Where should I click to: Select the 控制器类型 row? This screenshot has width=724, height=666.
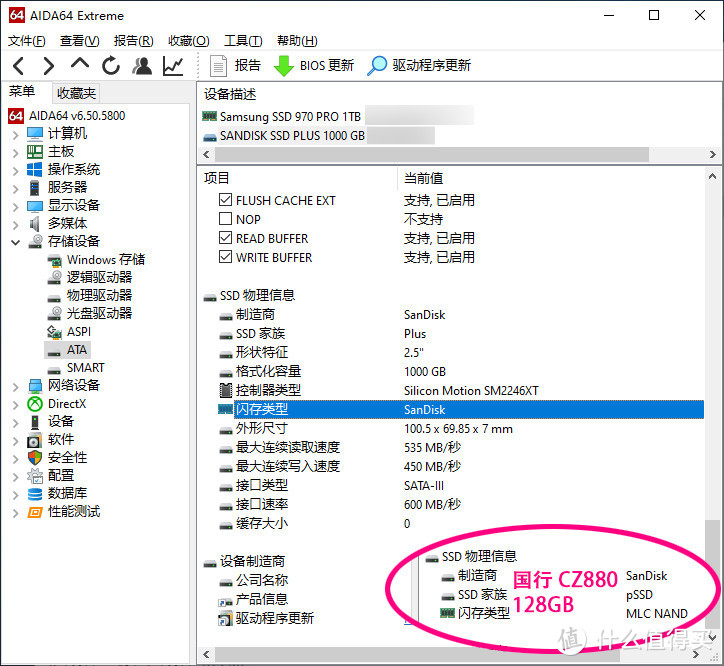461,390
